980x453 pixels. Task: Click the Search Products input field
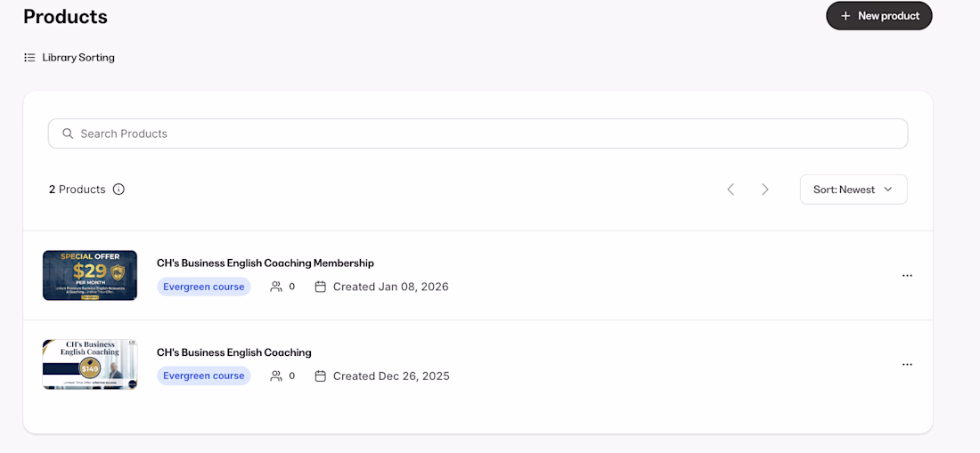(481, 133)
